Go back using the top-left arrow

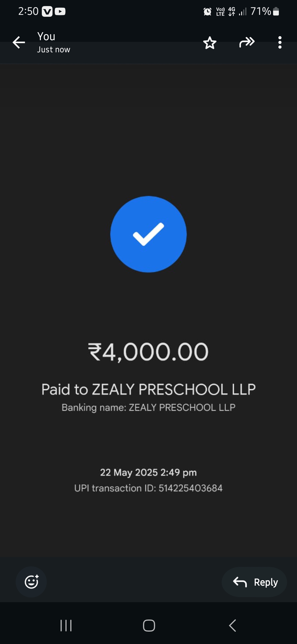[19, 42]
